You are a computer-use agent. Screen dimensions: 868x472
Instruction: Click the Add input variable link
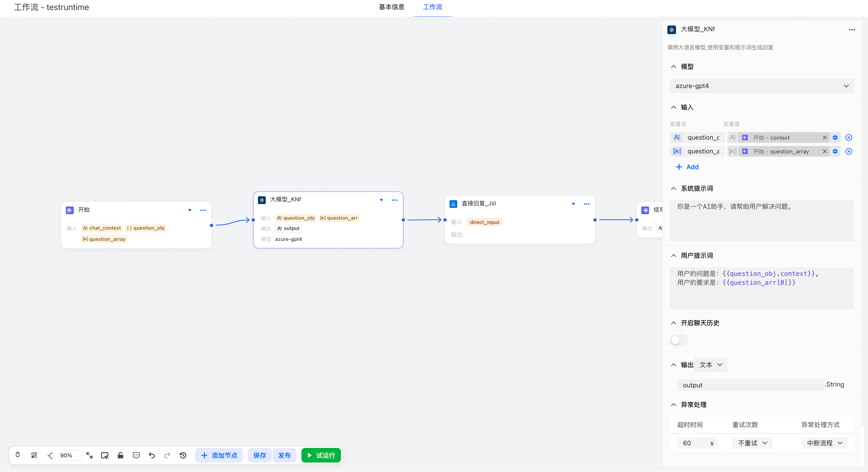687,167
